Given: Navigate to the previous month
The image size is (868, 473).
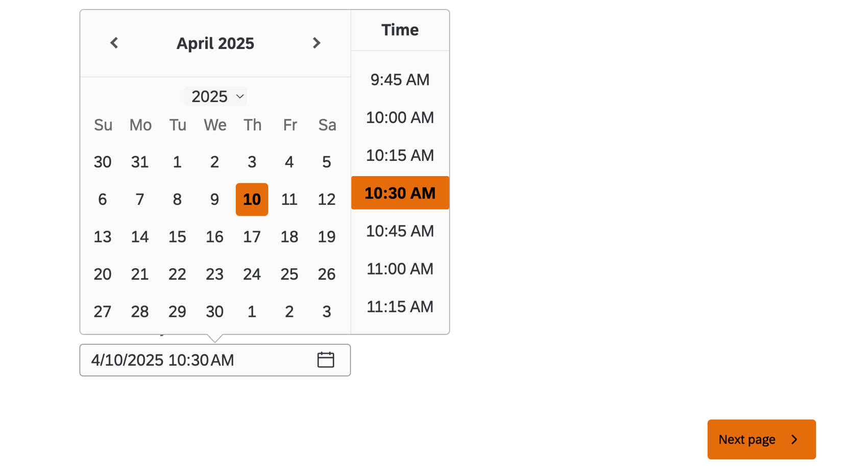Looking at the screenshot, I should pos(114,43).
